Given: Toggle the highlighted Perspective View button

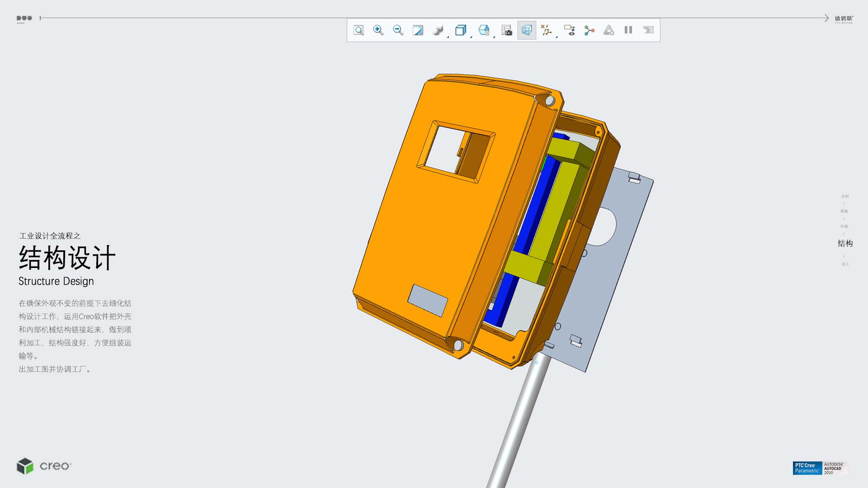Looking at the screenshot, I should (527, 30).
